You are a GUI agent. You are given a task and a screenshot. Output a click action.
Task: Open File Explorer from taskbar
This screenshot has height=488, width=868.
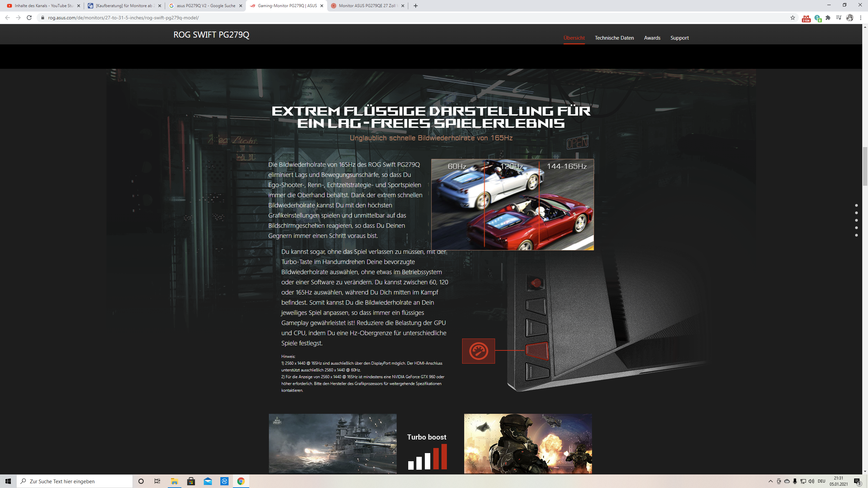[x=174, y=481]
